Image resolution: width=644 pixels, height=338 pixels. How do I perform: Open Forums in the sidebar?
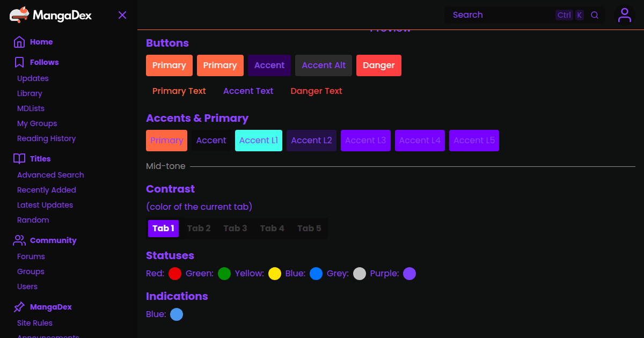point(31,256)
